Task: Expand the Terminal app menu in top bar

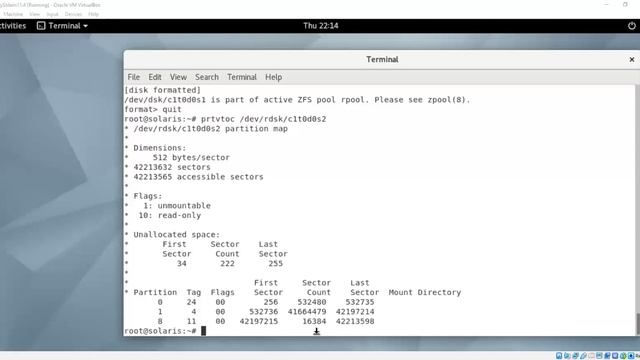Action: click(62, 26)
